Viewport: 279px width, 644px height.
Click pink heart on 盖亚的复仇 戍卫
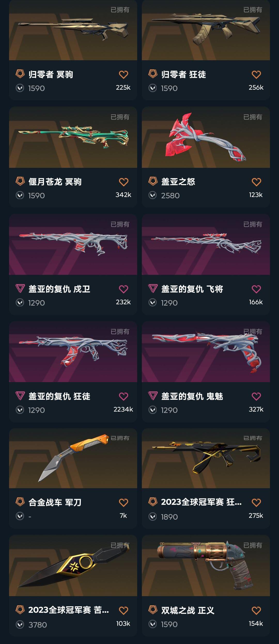(x=123, y=289)
